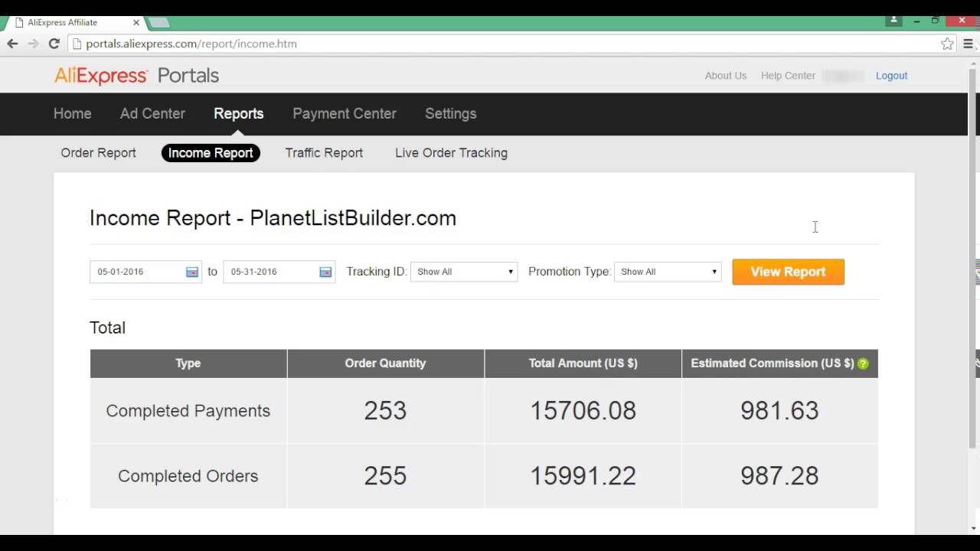Image resolution: width=980 pixels, height=551 pixels.
Task: Close the AliExpress Affiliate tab
Action: click(x=136, y=23)
